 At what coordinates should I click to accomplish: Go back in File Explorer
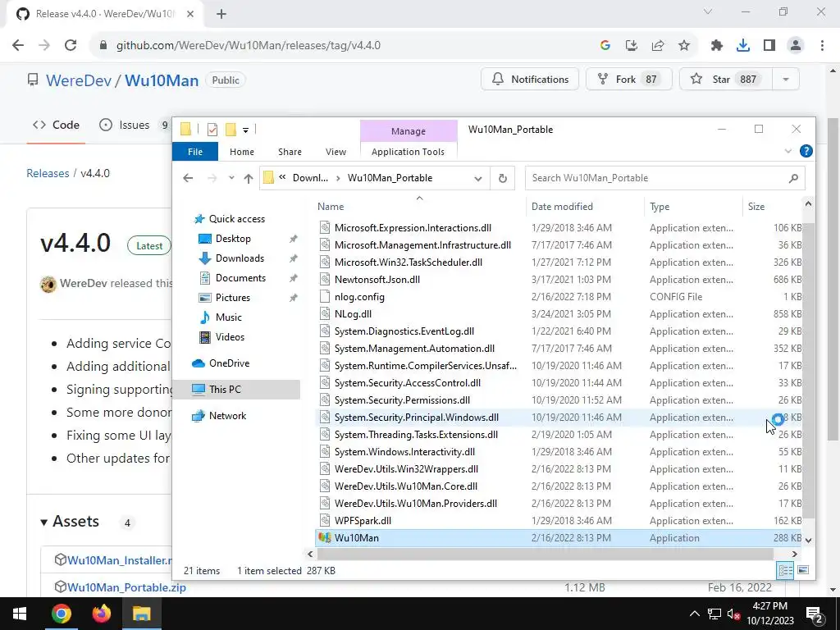click(188, 178)
